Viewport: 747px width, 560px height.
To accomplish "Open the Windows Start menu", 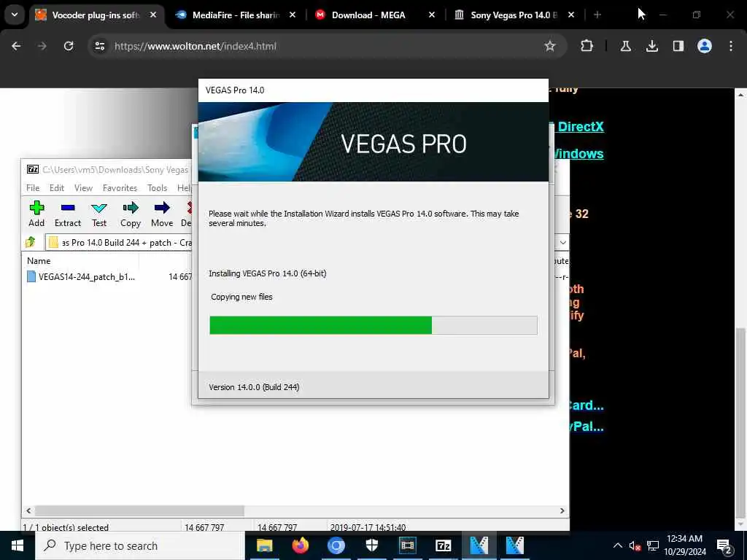I will (x=18, y=545).
